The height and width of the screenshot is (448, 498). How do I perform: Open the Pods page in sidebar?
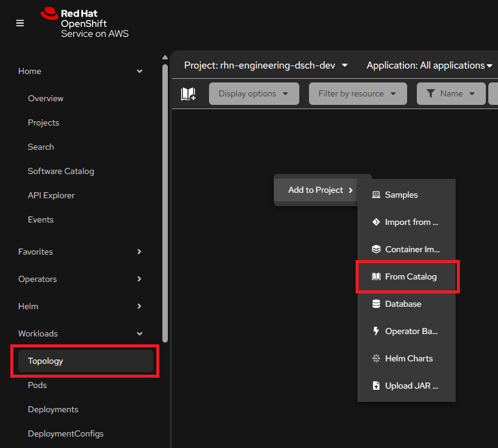tap(37, 385)
